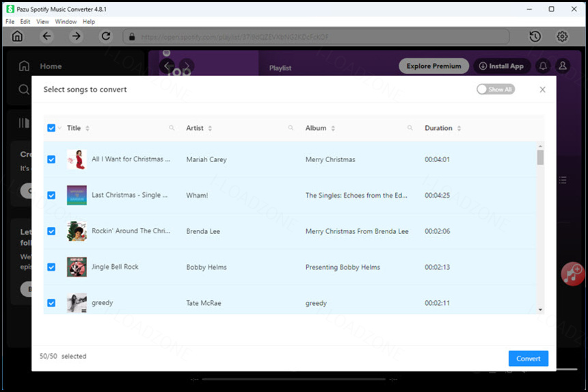
Task: Click the scroll up arrow of song list
Action: [540, 146]
